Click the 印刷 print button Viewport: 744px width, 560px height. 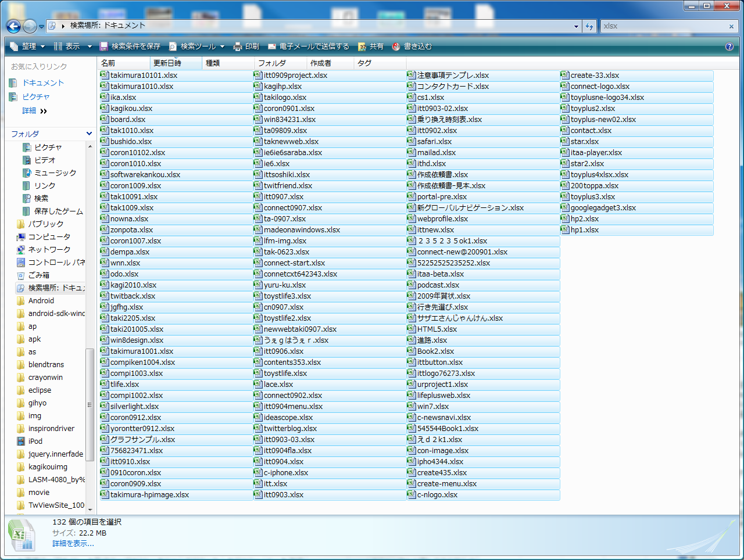pyautogui.click(x=246, y=46)
